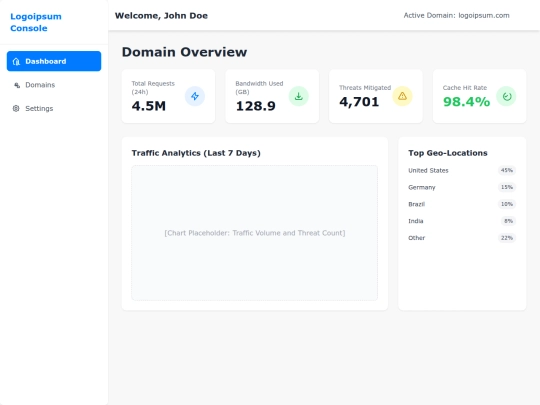Click the 45% badge
The height and width of the screenshot is (405, 540).
[x=507, y=170]
